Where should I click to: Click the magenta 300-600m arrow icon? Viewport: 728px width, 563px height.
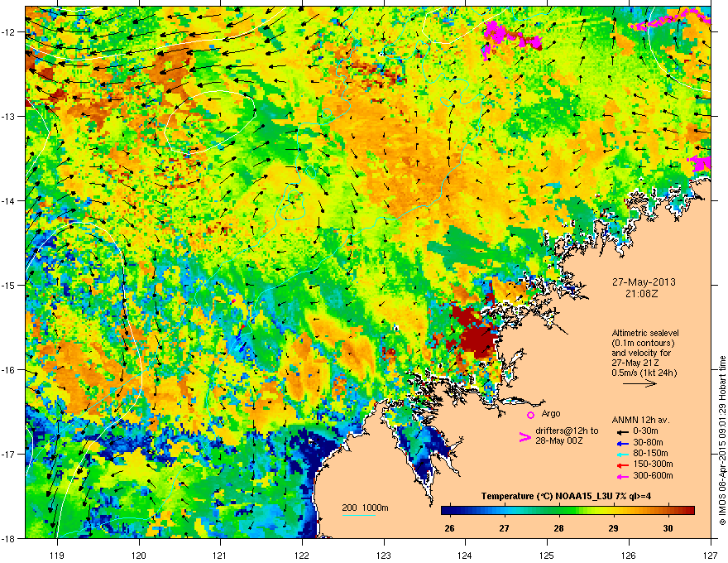click(621, 476)
